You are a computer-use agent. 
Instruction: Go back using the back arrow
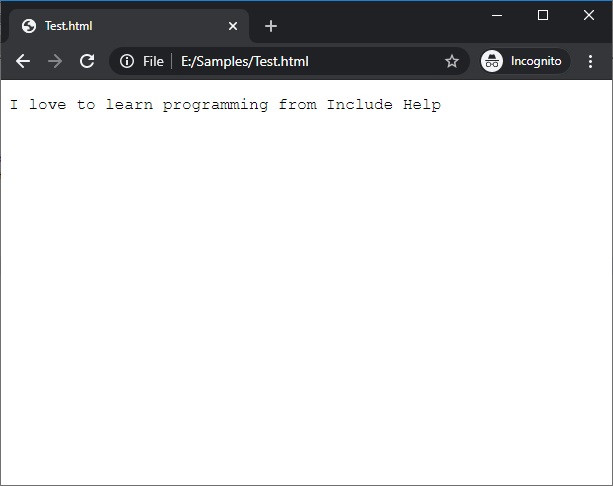23,61
